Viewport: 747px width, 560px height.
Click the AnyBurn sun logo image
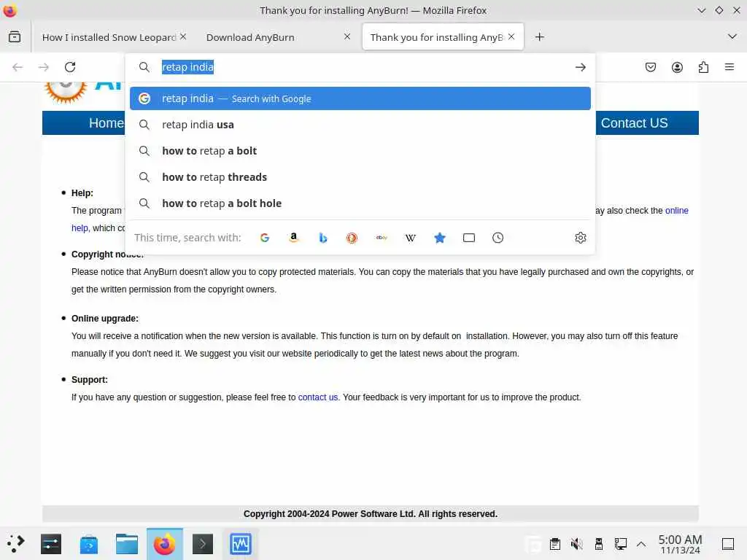click(x=66, y=91)
